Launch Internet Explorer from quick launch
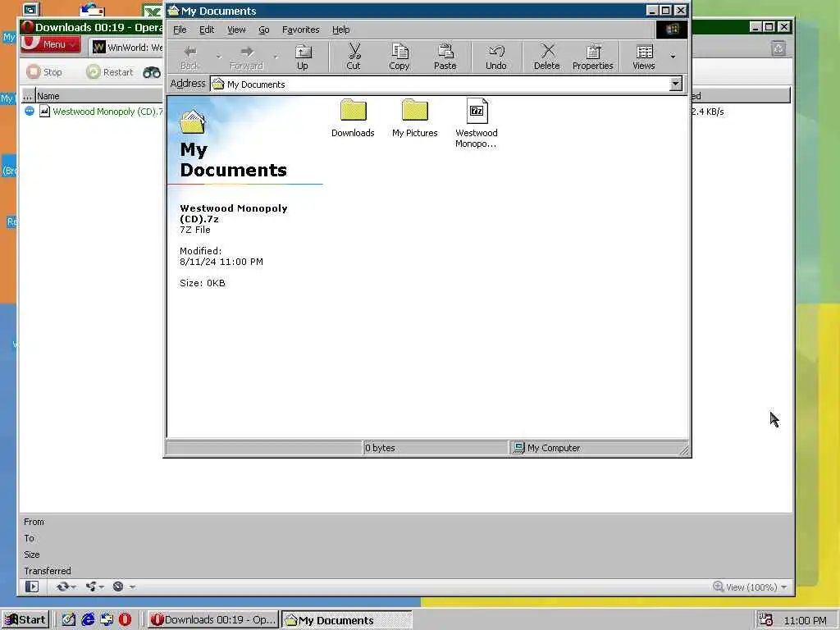 pos(88,620)
